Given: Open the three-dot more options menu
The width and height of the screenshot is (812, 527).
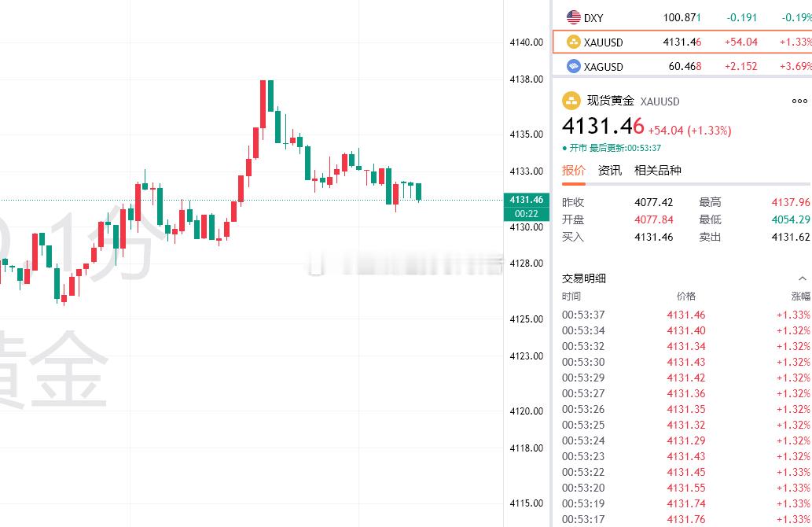Looking at the screenshot, I should pos(799,101).
